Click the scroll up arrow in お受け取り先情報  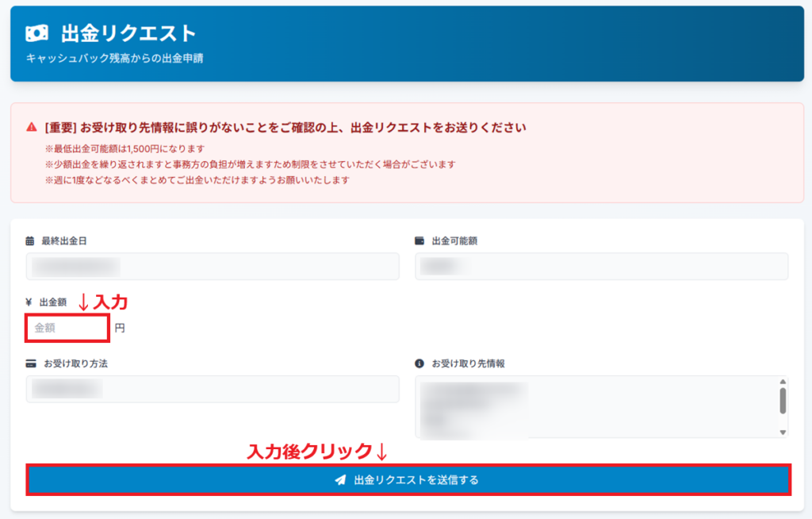pyautogui.click(x=783, y=382)
